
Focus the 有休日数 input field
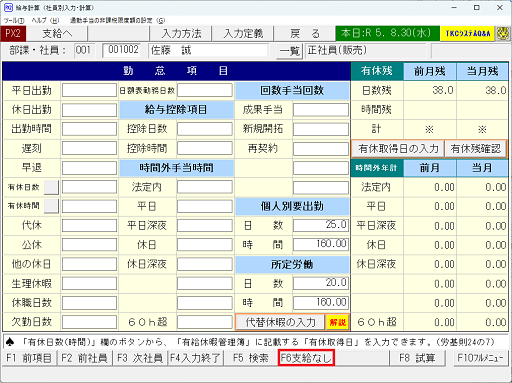[x=89, y=187]
